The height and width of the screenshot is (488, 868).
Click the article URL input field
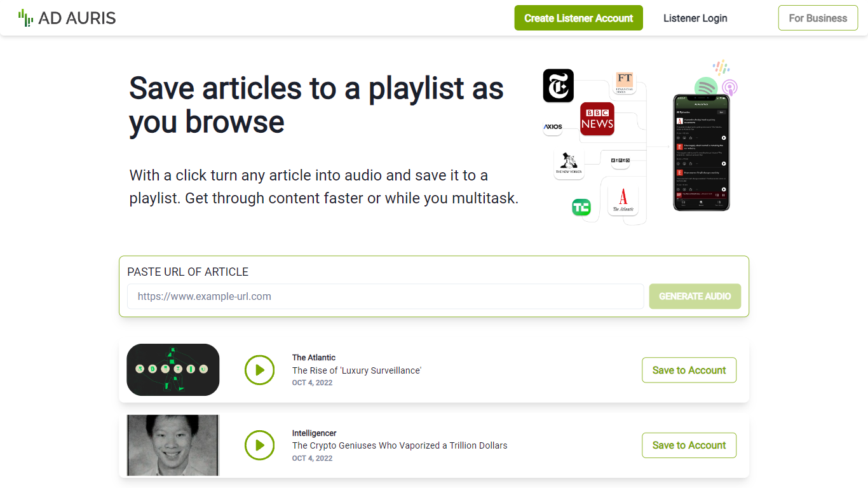coord(385,296)
